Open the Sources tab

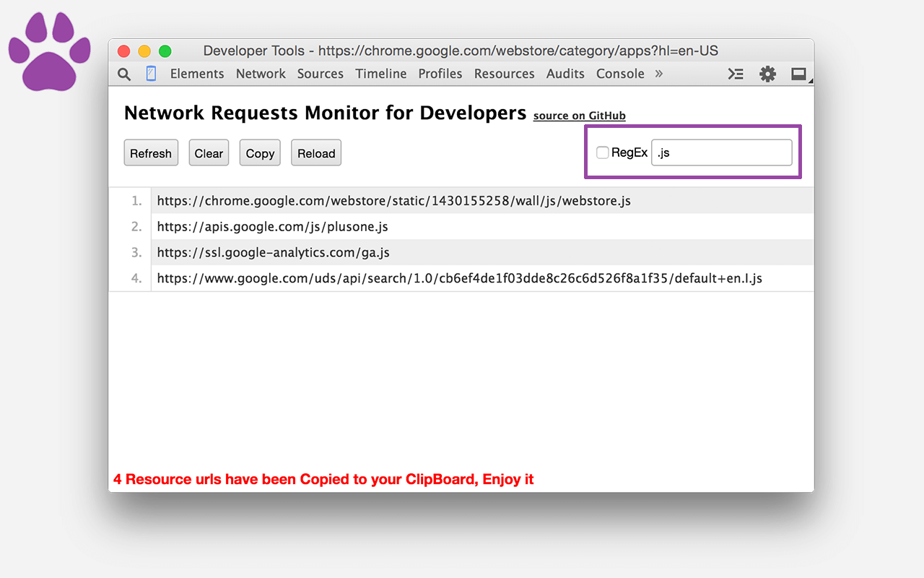click(321, 74)
